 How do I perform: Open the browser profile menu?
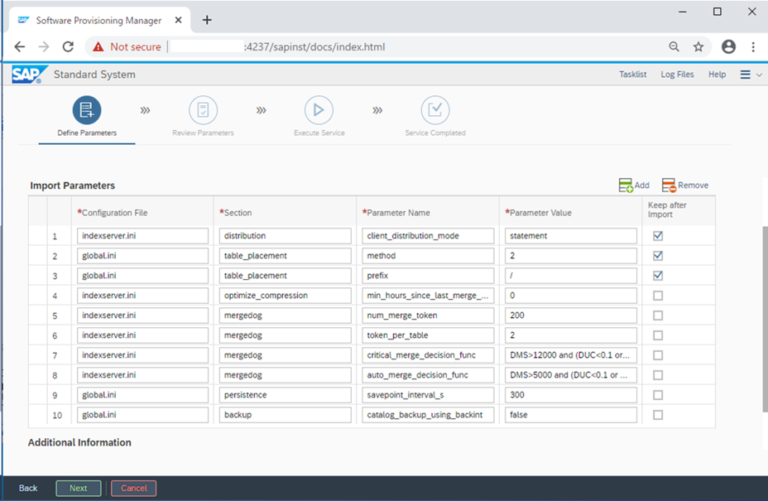click(728, 46)
